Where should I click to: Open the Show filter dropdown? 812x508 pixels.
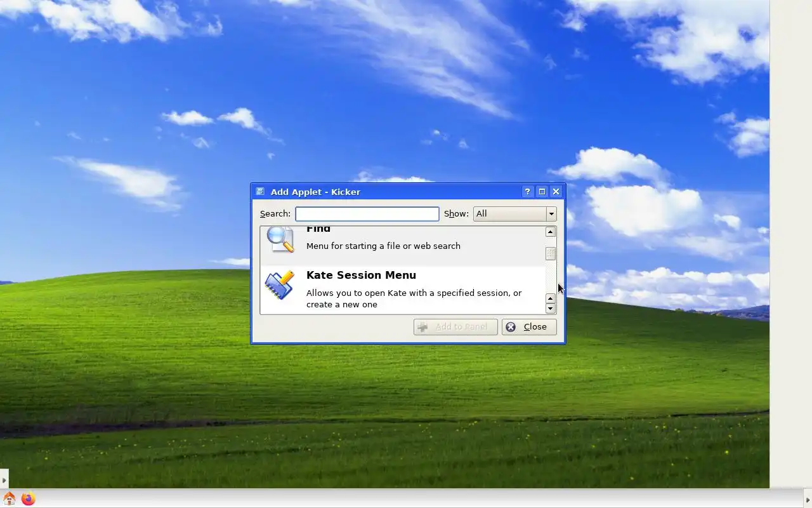click(x=514, y=213)
